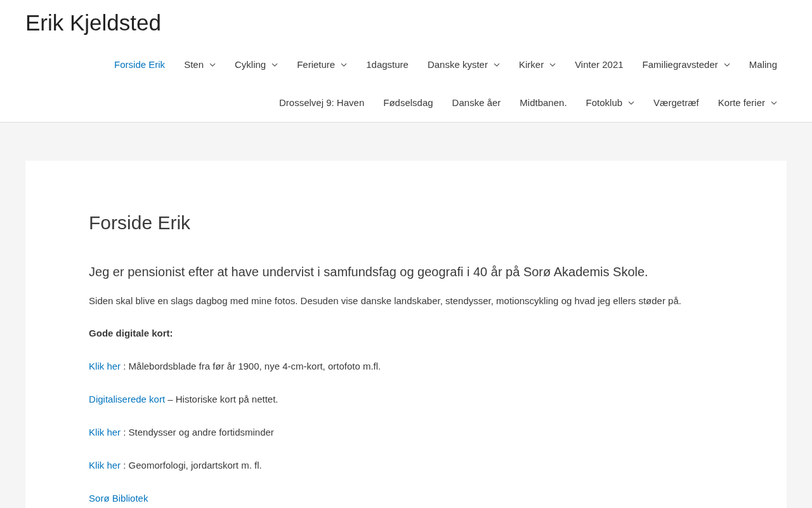Image resolution: width=812 pixels, height=508 pixels.
Task: Expand the Korte ferier submenu chevron
Action: coord(774,103)
